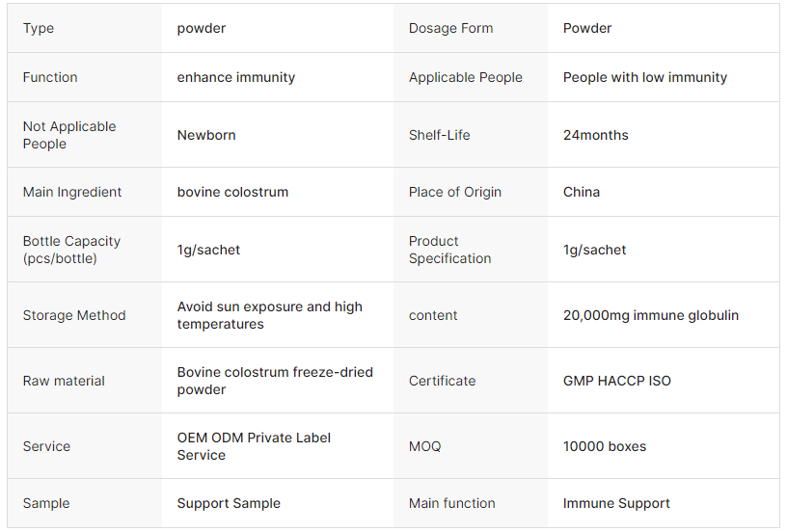Click the 'Place of Origin' label
Image resolution: width=787 pixels, height=532 pixels.
click(x=455, y=192)
